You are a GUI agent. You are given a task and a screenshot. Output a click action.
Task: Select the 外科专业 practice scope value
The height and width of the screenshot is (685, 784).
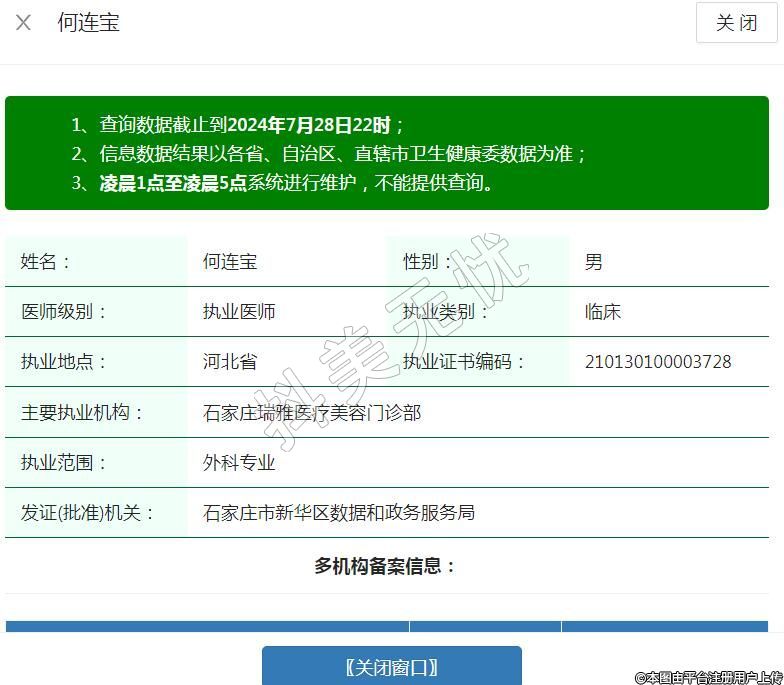coord(239,463)
